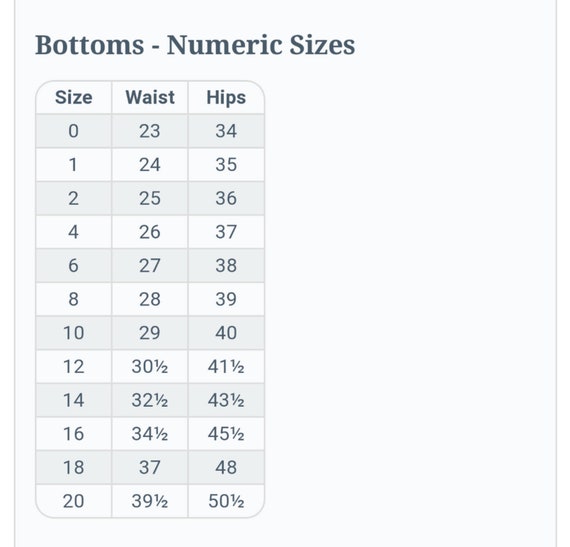Click the Bottoms - Numeric Sizes heading

click(195, 45)
